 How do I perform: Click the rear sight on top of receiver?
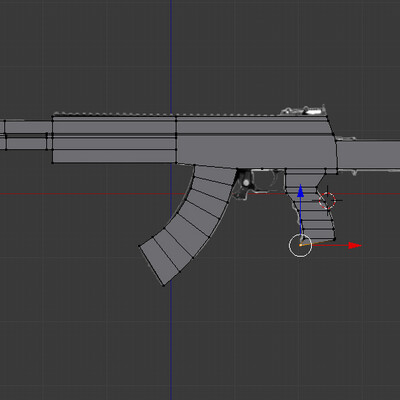point(304,110)
